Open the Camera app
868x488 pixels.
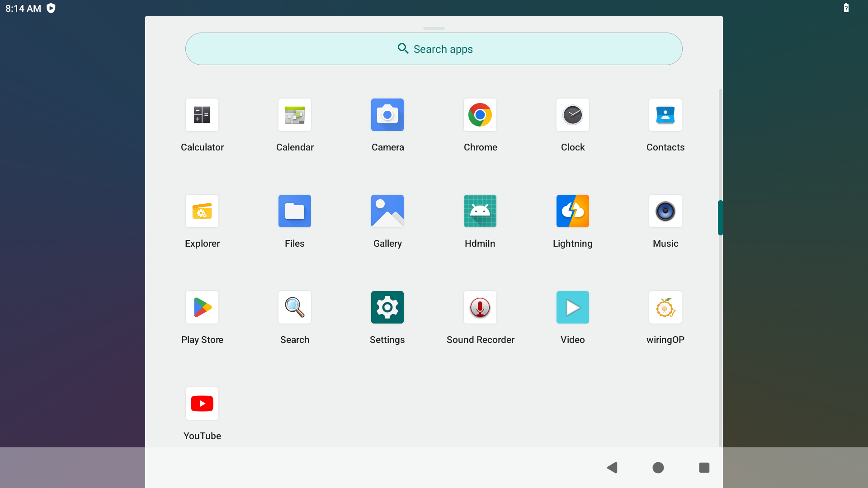(x=387, y=115)
